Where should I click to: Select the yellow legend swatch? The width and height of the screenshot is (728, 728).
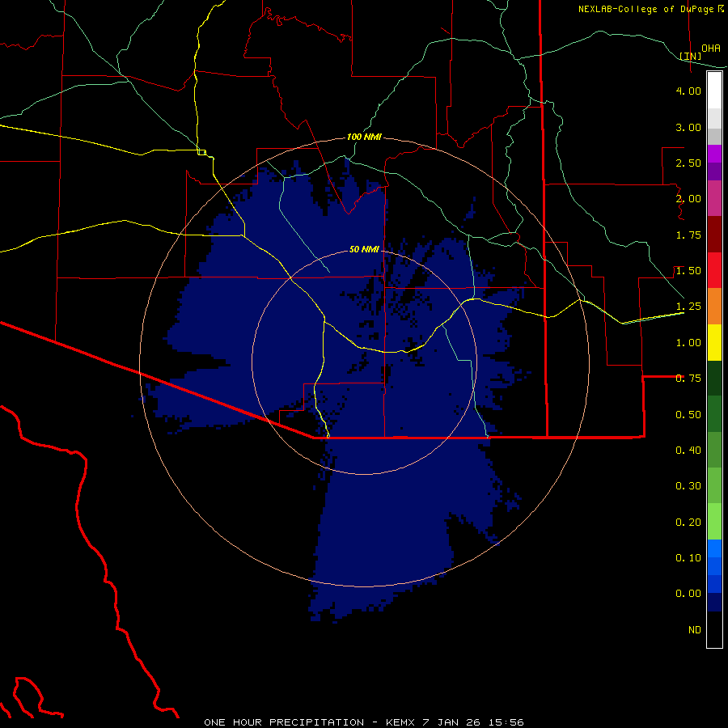[714, 342]
